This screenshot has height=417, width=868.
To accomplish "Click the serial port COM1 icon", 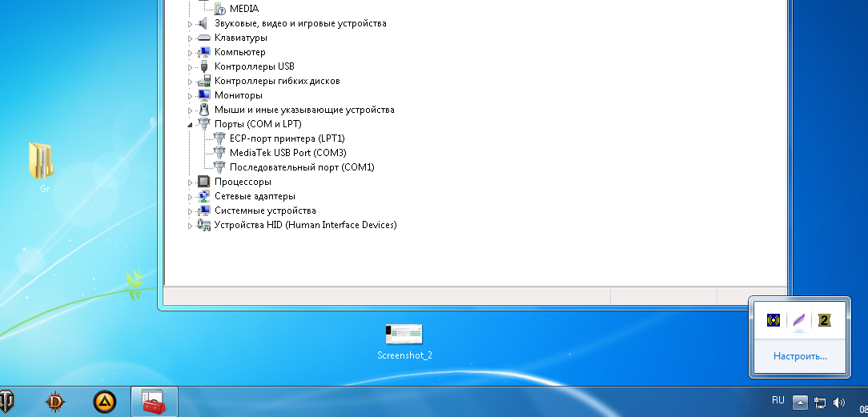I will (x=219, y=167).
